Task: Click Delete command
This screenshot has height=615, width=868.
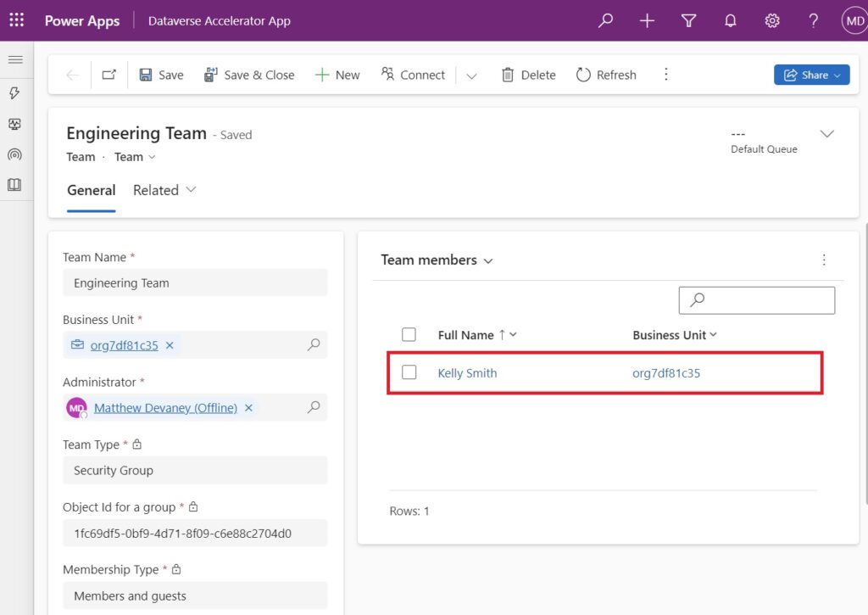Action: (528, 75)
